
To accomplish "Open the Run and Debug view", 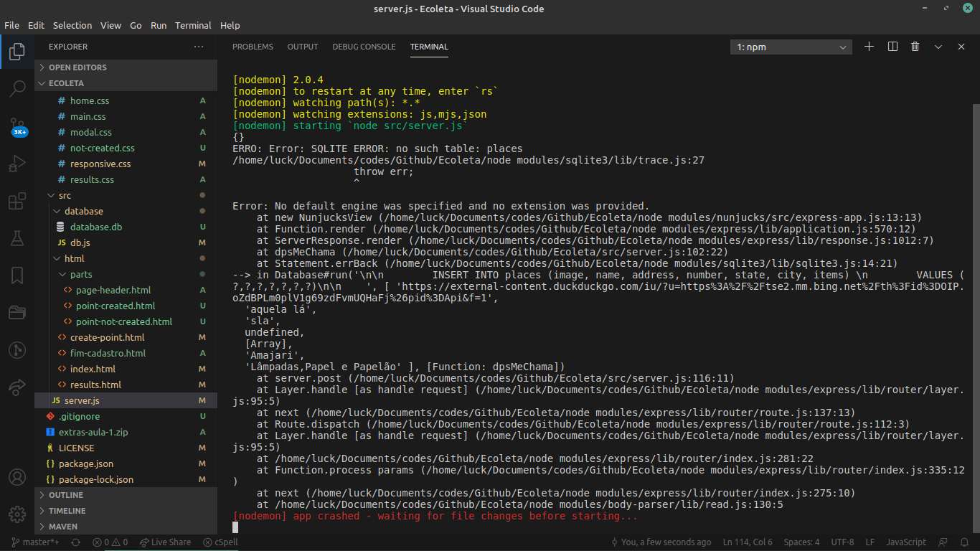I will click(x=17, y=164).
